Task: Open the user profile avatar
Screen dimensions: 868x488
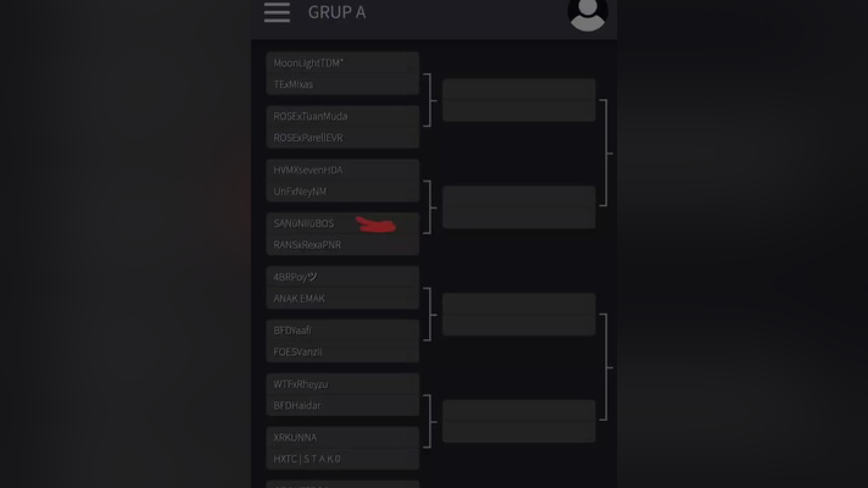Action: coord(587,12)
